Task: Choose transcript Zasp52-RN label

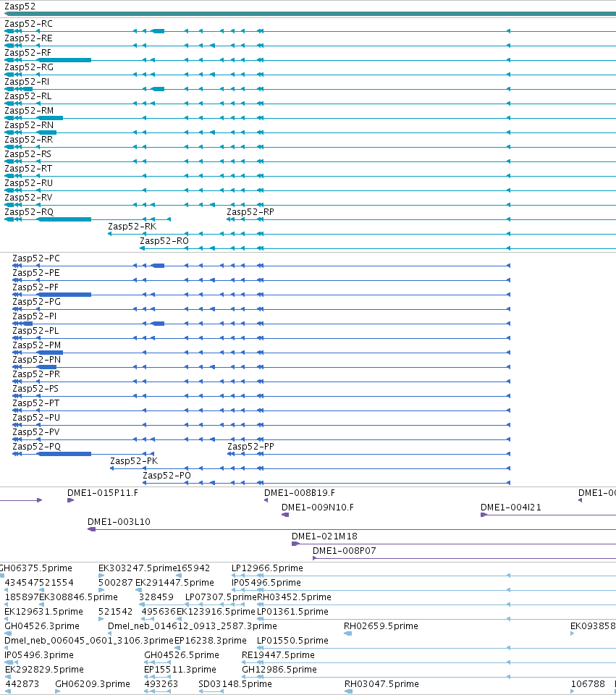Action: click(29, 125)
